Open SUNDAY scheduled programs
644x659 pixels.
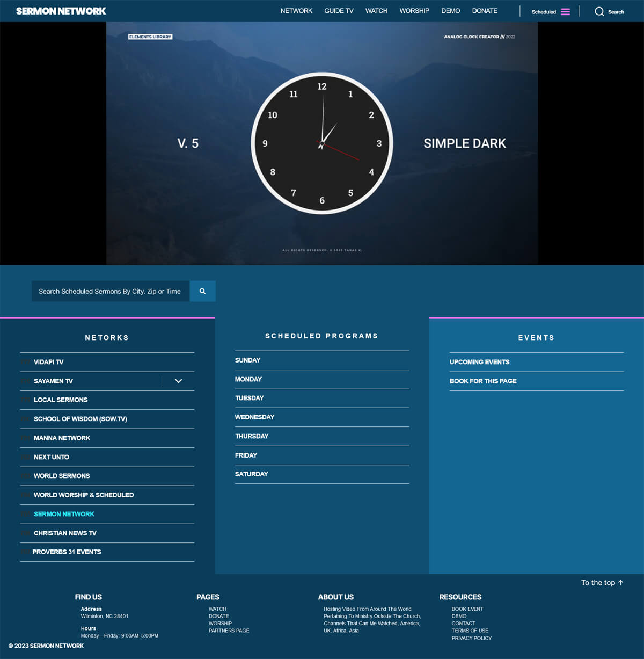247,360
